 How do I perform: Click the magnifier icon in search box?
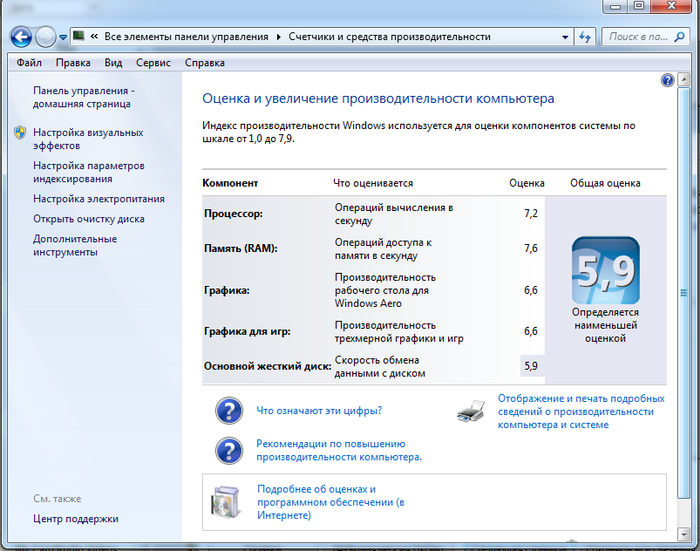[x=681, y=37]
